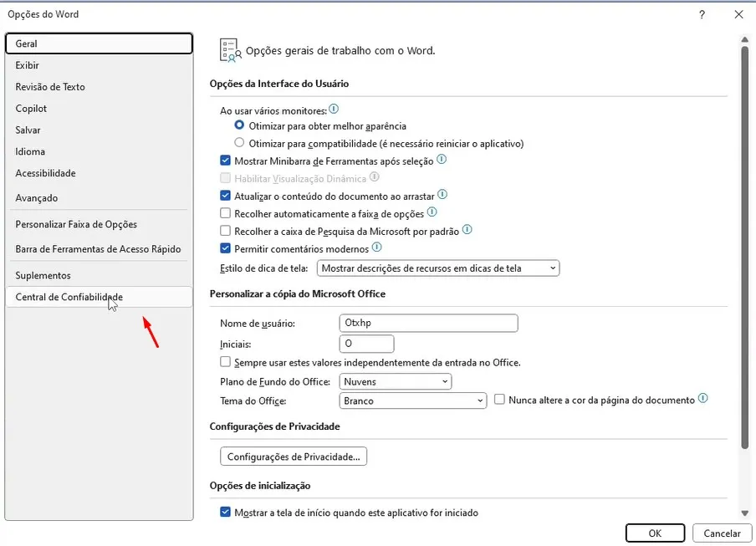Uncheck Atualizar o conteúdo do documento ao arrastar

point(225,196)
